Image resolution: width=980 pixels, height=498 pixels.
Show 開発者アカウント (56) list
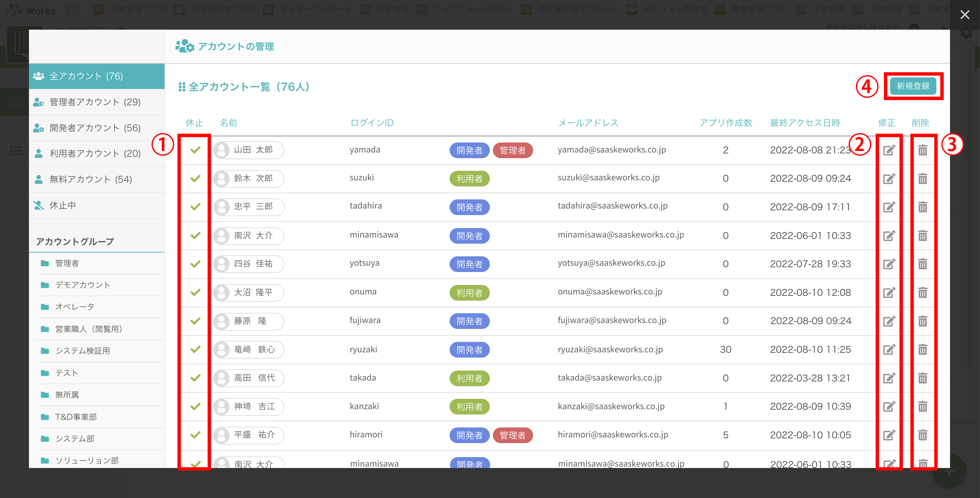pos(97,128)
